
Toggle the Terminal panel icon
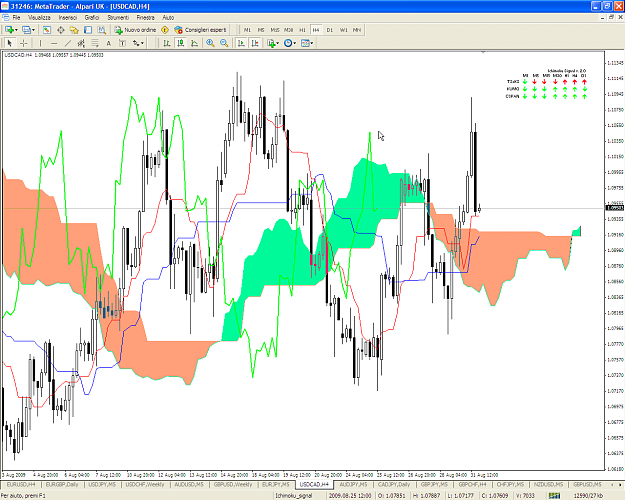tap(88, 30)
